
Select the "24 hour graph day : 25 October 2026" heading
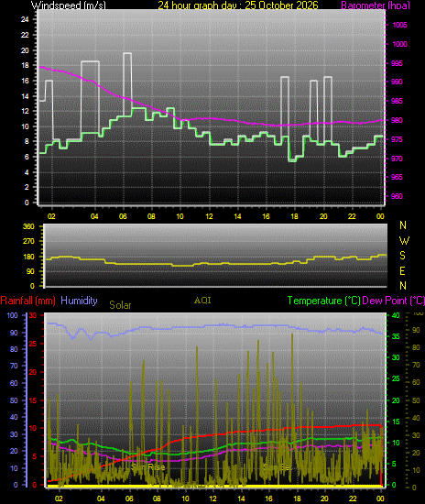pyautogui.click(x=238, y=5)
